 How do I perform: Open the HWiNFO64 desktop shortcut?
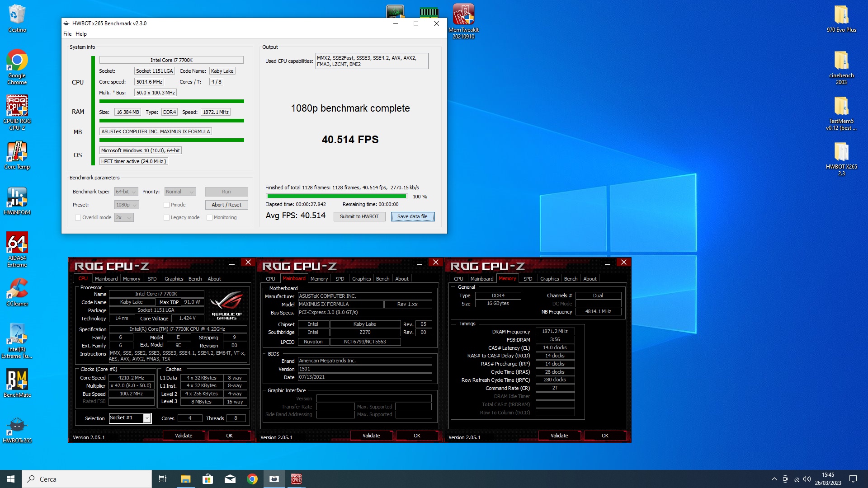(17, 201)
